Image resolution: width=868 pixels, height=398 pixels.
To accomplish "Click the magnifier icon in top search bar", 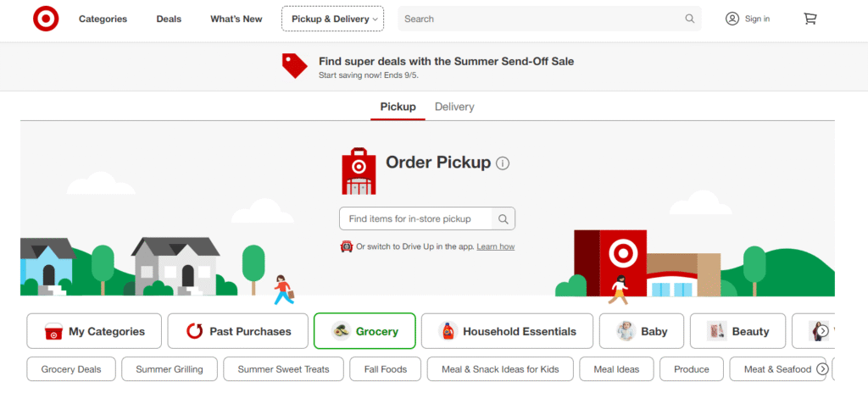I will coord(690,19).
